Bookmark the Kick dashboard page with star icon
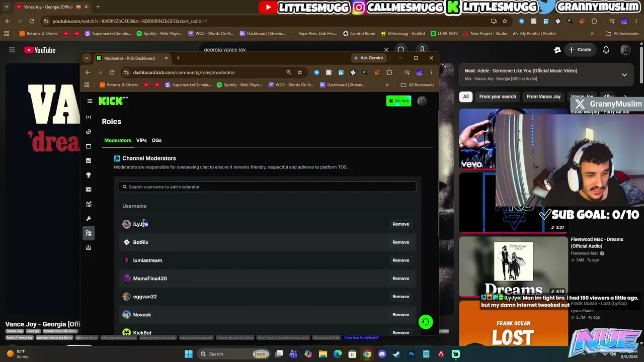Viewport: 644px width, 362px height. coord(300,72)
